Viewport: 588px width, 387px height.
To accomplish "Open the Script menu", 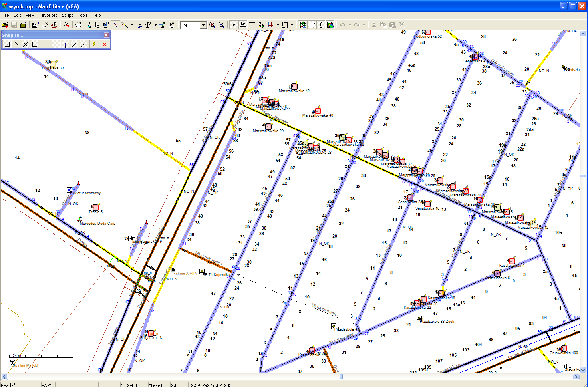I will (x=67, y=15).
